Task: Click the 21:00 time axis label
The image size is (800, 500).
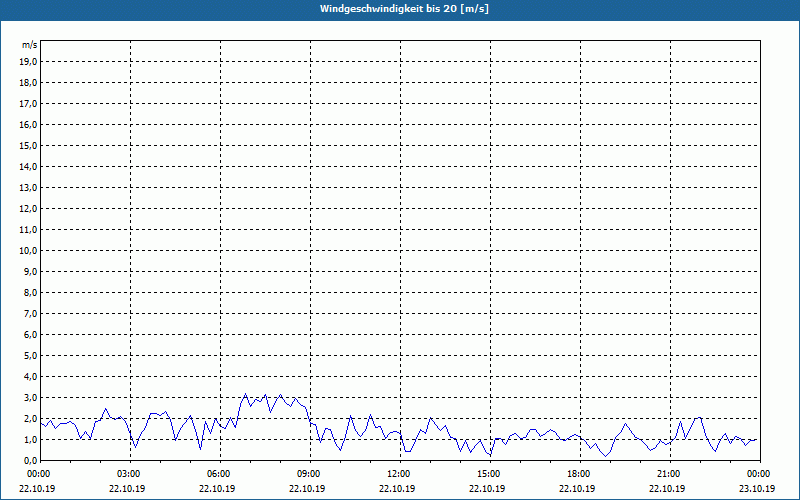Action: (670, 474)
